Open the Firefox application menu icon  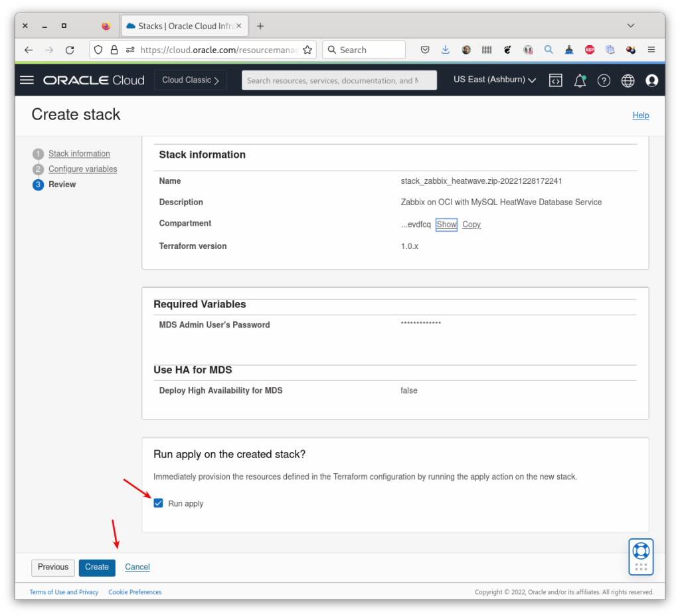[651, 50]
